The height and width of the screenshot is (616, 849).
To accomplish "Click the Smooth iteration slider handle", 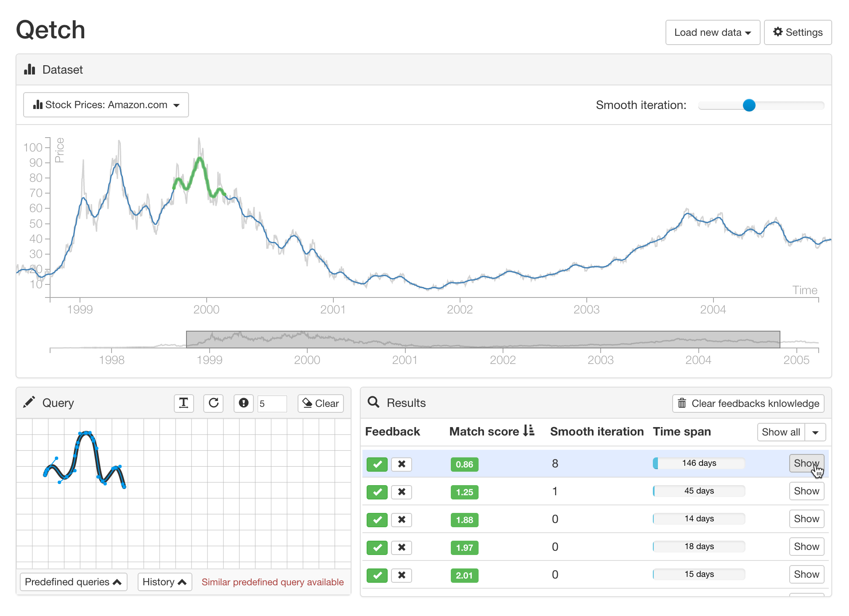I will coord(749,105).
